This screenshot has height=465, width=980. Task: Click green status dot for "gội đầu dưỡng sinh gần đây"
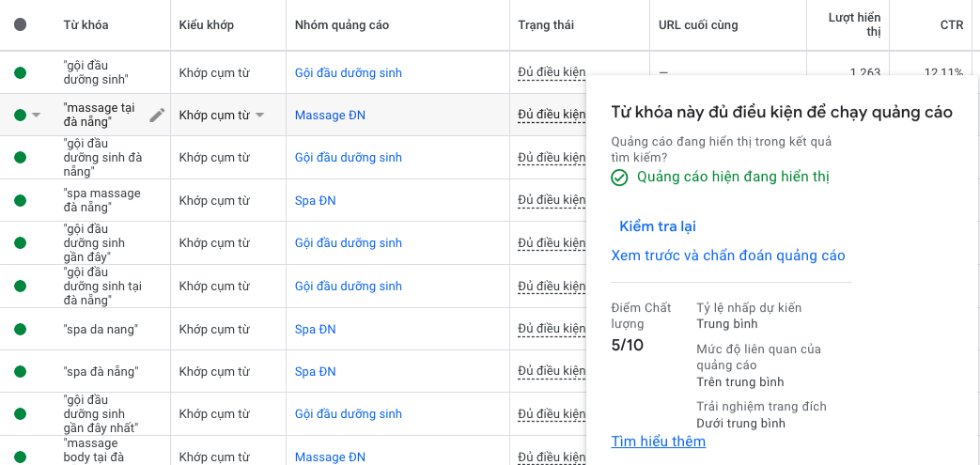pos(21,243)
